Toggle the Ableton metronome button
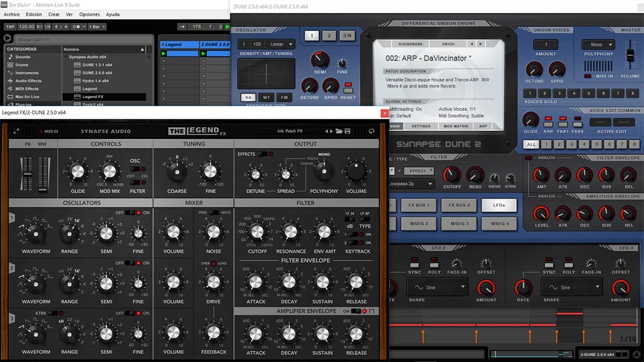 point(76,27)
